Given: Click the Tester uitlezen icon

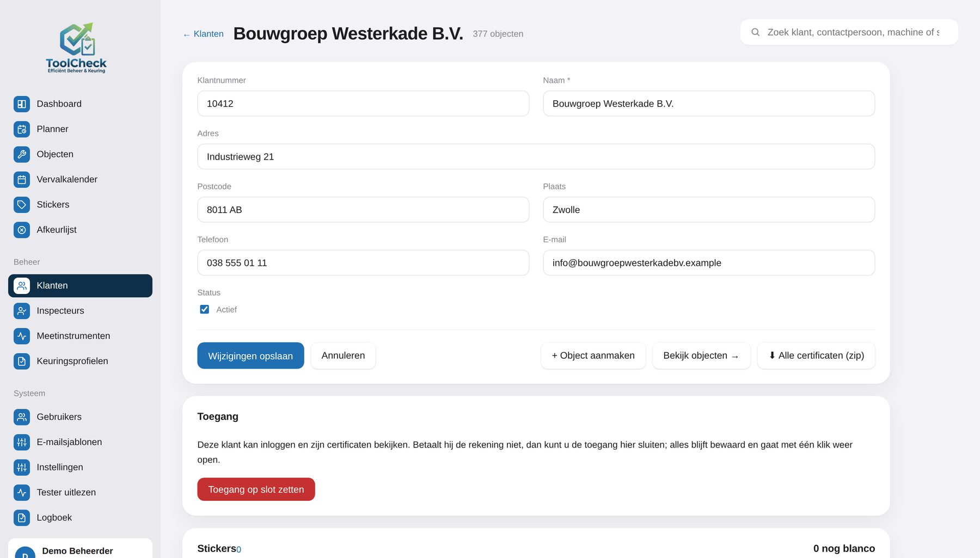Looking at the screenshot, I should pos(22,493).
